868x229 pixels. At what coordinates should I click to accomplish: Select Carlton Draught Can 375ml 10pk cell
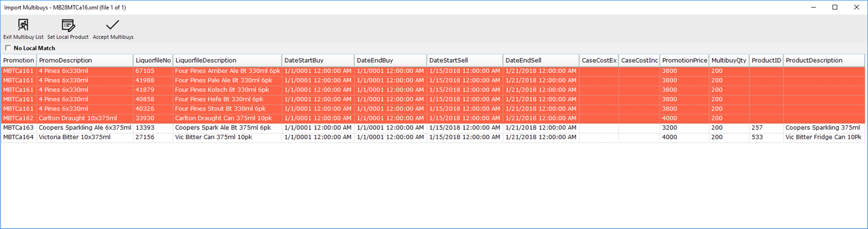(227, 118)
